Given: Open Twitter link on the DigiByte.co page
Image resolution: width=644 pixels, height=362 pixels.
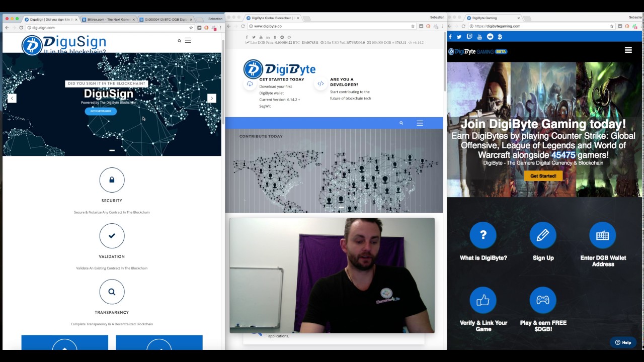Looking at the screenshot, I should [x=254, y=37].
